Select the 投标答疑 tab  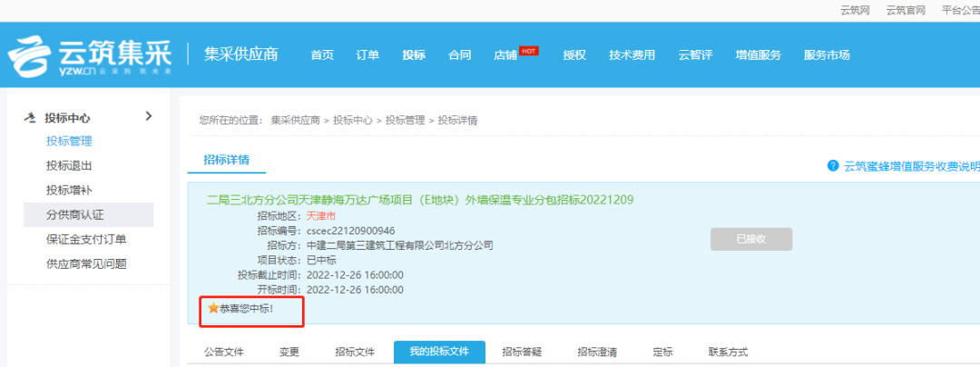click(x=521, y=352)
